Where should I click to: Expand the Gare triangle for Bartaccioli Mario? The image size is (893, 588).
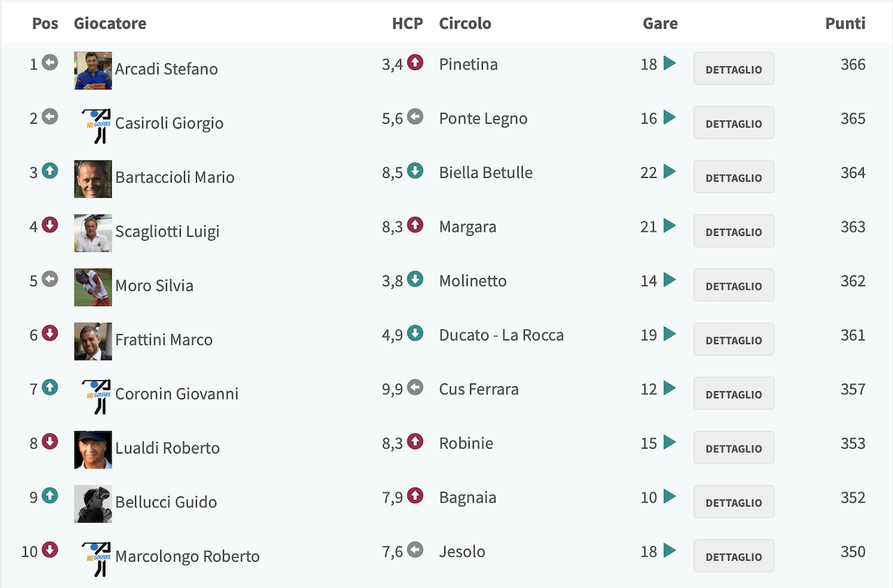click(670, 172)
